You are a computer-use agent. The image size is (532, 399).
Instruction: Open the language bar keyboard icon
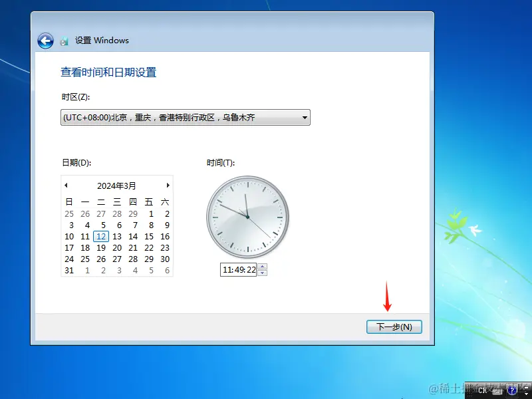pos(497,392)
